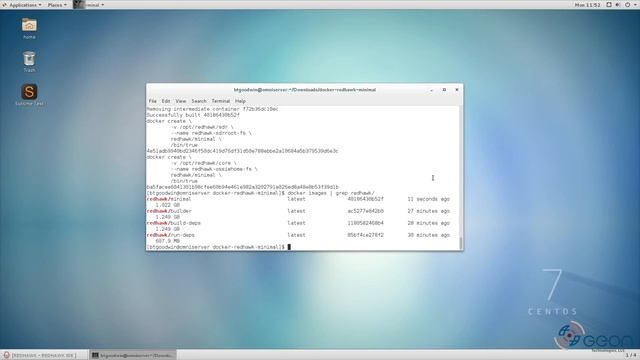Open the terminal's Edit menu
Screen dimensions: 640x360
(x=166, y=101)
